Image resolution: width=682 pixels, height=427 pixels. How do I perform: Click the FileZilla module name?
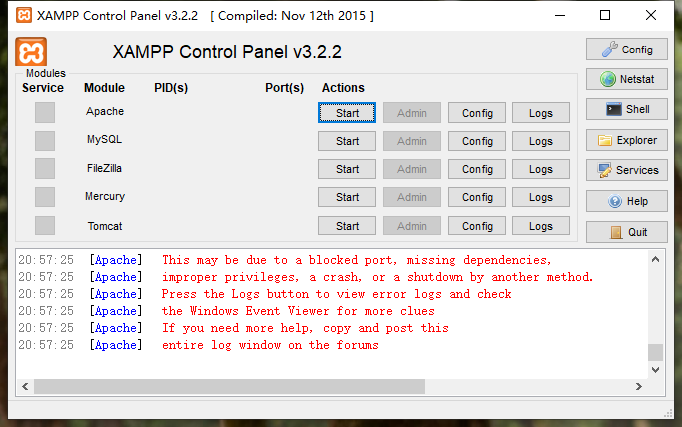[x=104, y=168]
